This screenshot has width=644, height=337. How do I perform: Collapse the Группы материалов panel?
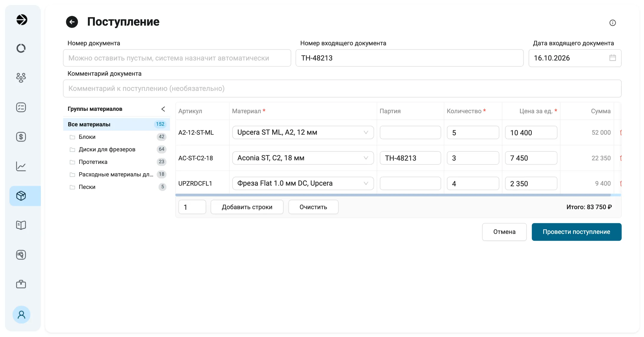[x=163, y=109]
